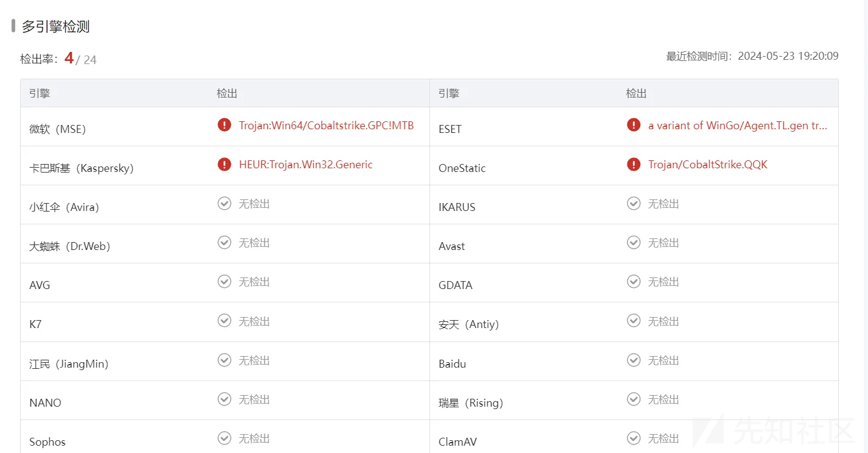Click the 无检出 label in the IKARUS row
Image resolution: width=868 pixels, height=453 pixels.
[x=663, y=204]
